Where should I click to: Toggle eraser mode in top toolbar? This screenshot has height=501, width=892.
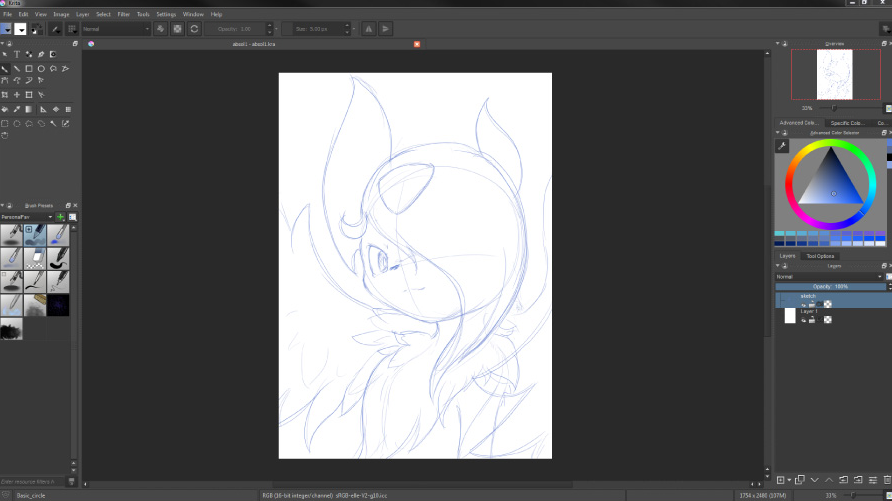pyautogui.click(x=160, y=29)
